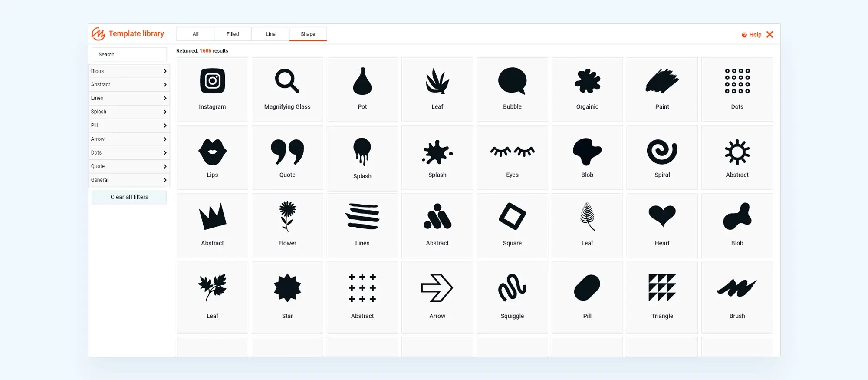
Task: Open the Help link
Action: (751, 35)
